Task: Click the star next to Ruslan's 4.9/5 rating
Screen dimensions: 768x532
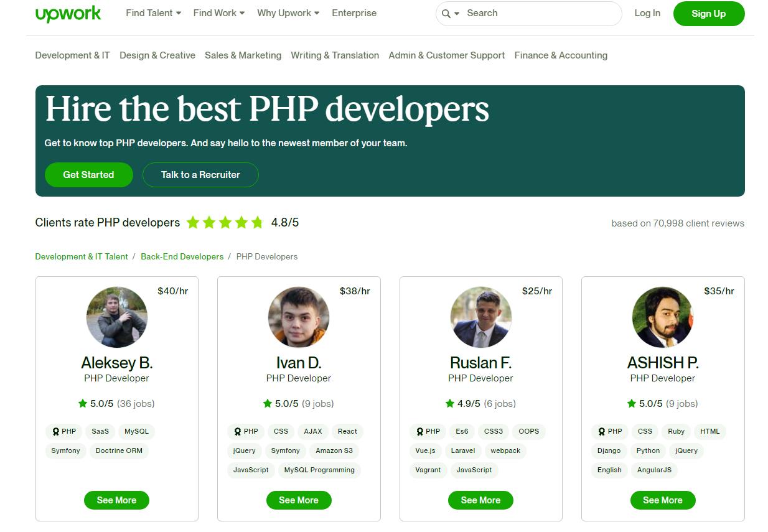Action: click(x=450, y=403)
